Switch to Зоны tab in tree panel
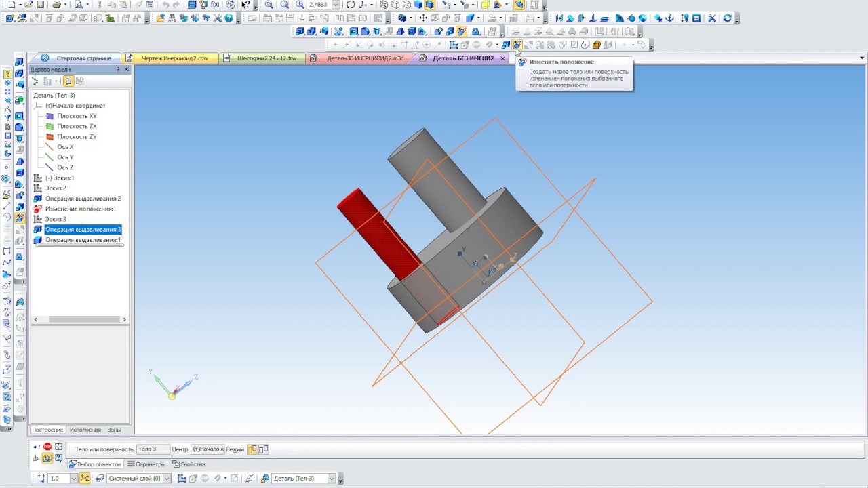Screen dimensions: 868x488 114,430
